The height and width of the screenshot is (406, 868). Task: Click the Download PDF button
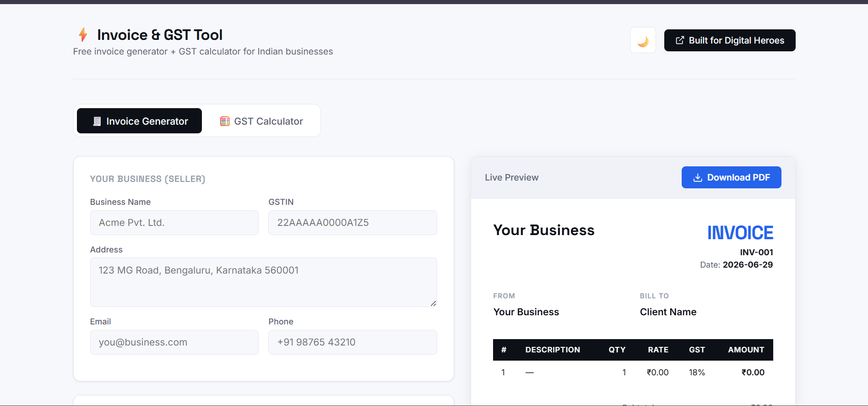click(731, 177)
